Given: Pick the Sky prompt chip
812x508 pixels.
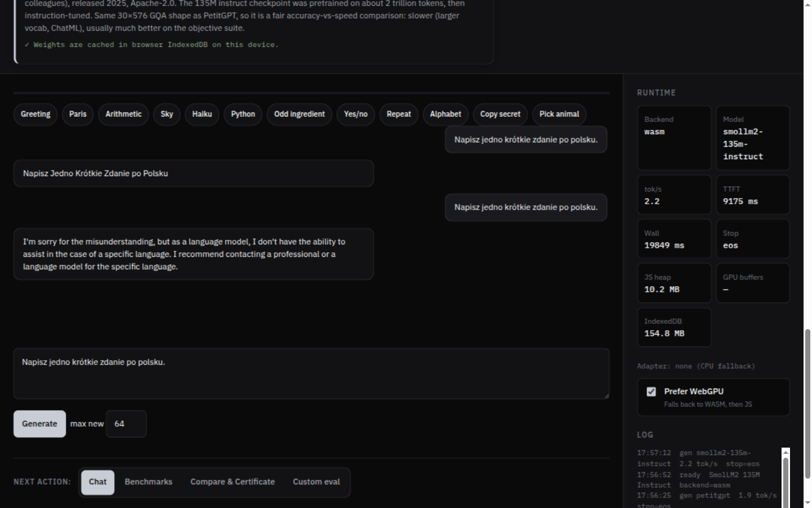Looking at the screenshot, I should (x=167, y=114).
